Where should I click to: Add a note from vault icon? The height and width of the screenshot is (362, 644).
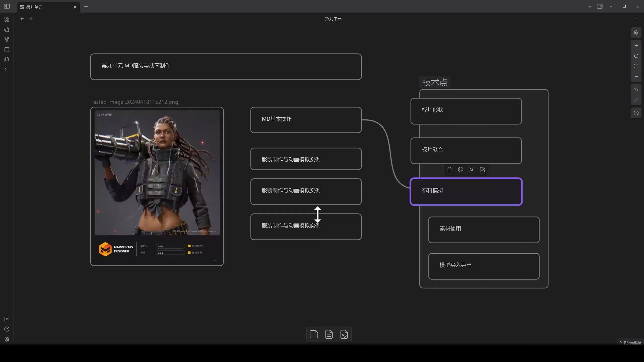[329, 334]
